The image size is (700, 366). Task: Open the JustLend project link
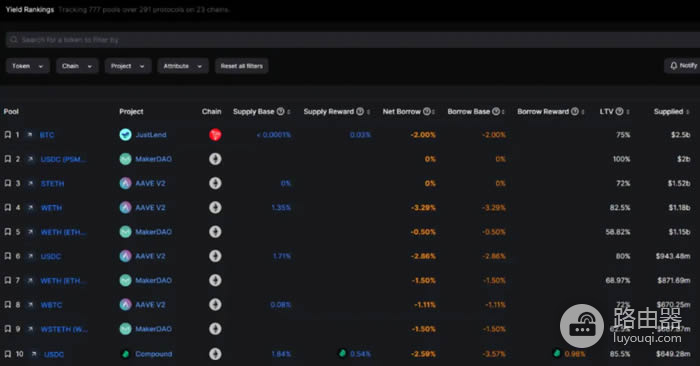tap(151, 135)
